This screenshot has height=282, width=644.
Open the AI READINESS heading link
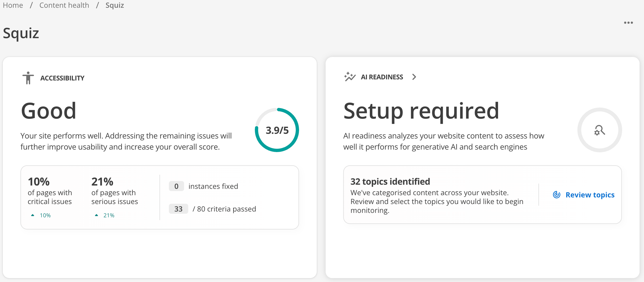point(382,77)
